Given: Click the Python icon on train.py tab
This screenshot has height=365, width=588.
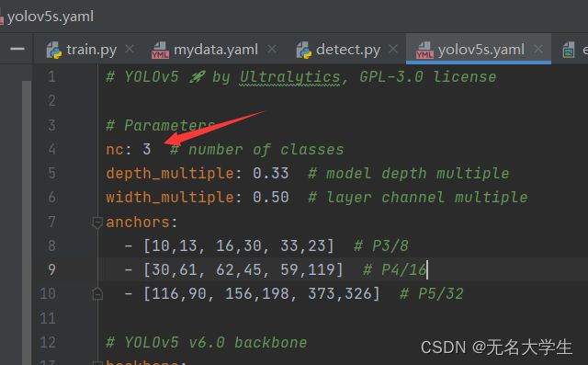Looking at the screenshot, I should [53, 50].
